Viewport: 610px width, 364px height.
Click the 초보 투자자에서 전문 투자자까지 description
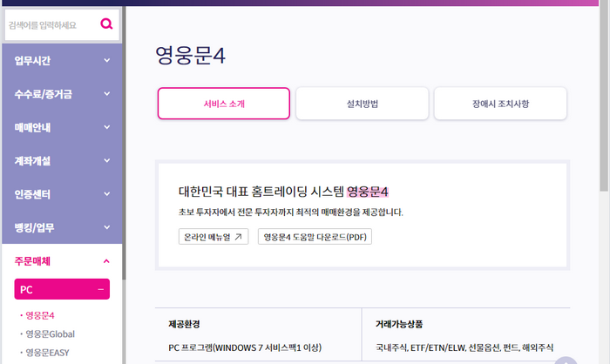pyautogui.click(x=290, y=212)
